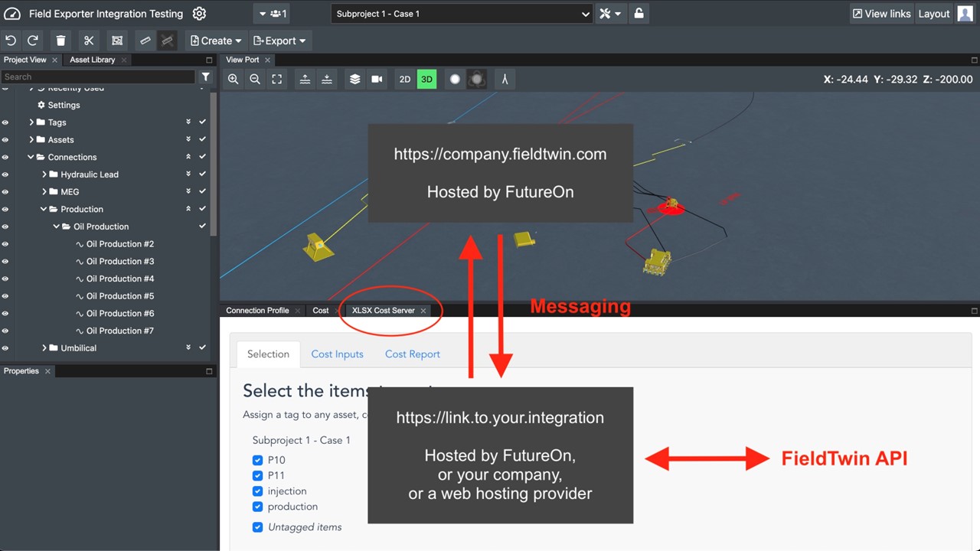The image size is (980, 551).
Task: Open the wrench tools menu
Action: [x=609, y=14]
